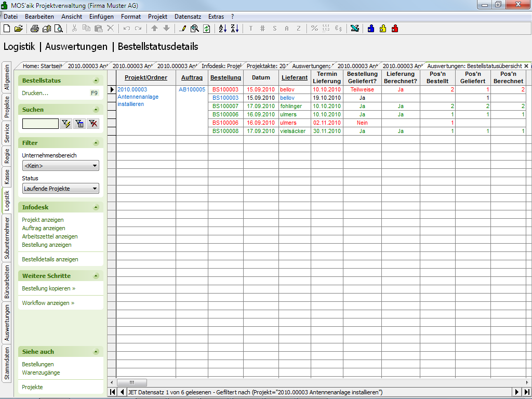Open the Unternehmensbereich dropdown
532x399 pixels.
(61, 166)
